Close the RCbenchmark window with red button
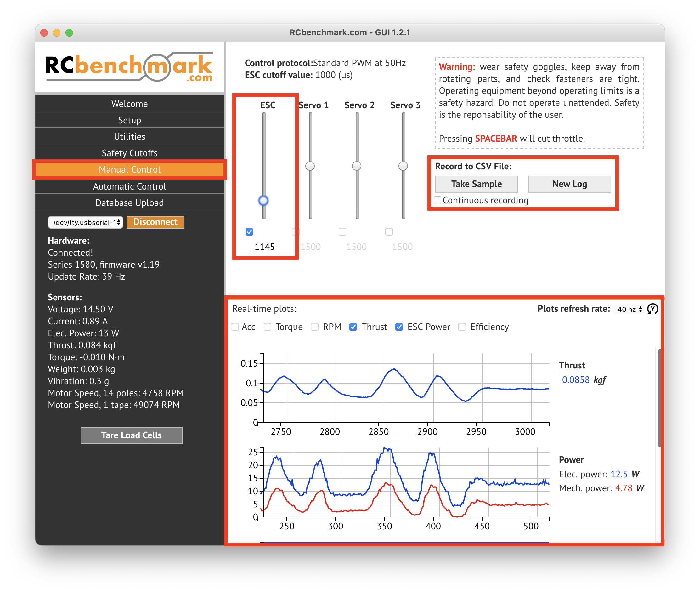 44,32
